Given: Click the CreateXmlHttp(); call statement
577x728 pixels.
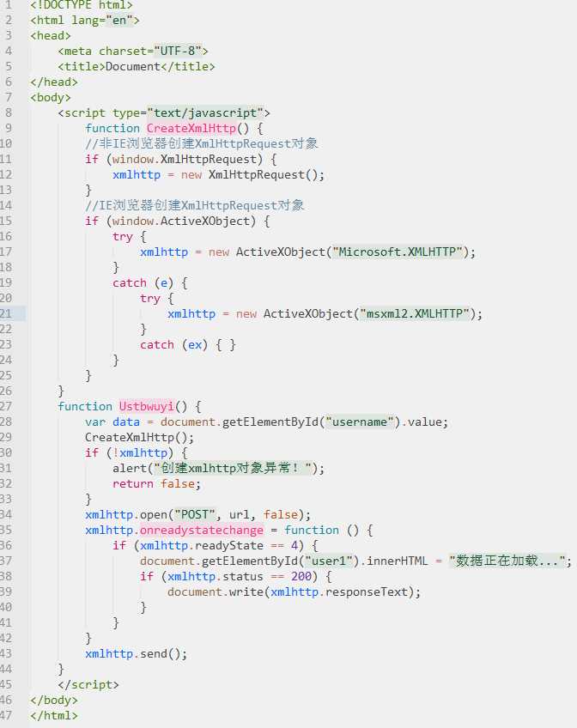Looking at the screenshot, I should point(139,437).
